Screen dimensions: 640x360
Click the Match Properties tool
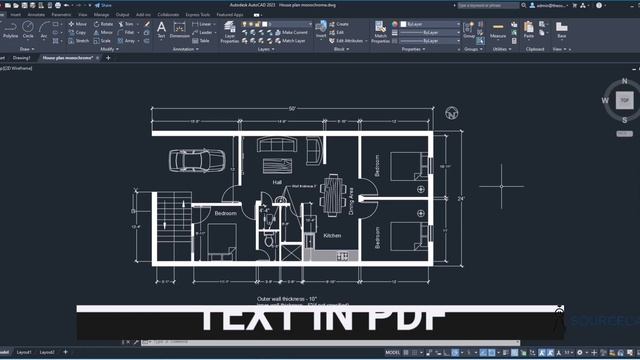380,32
